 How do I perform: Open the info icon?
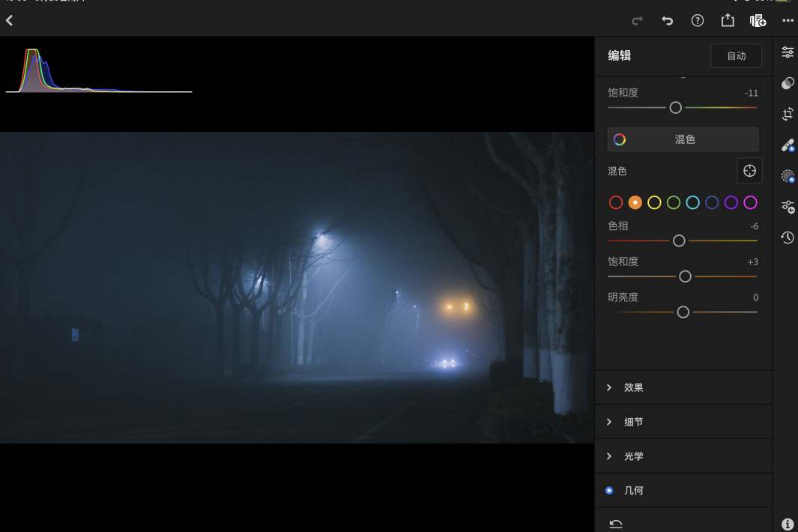tap(788, 525)
